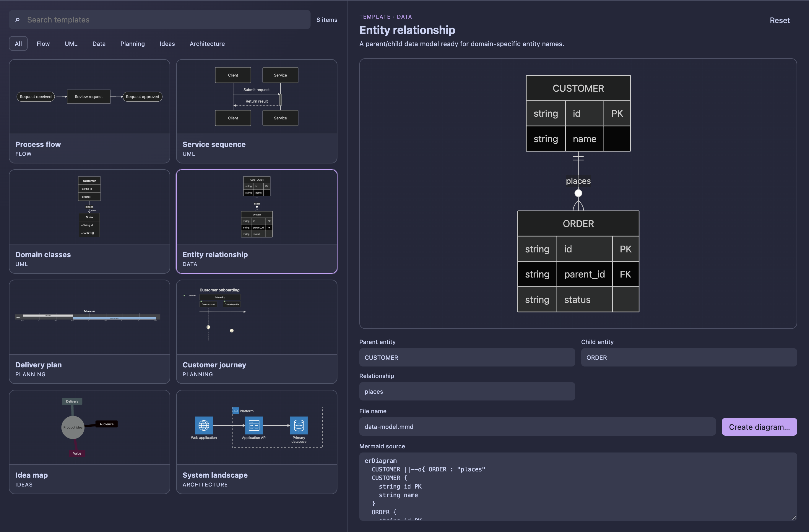Image resolution: width=809 pixels, height=532 pixels.
Task: Click the Create diagram... button
Action: point(759,426)
